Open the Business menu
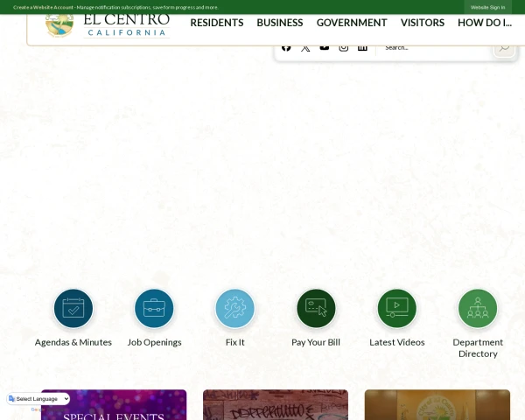 (x=280, y=23)
